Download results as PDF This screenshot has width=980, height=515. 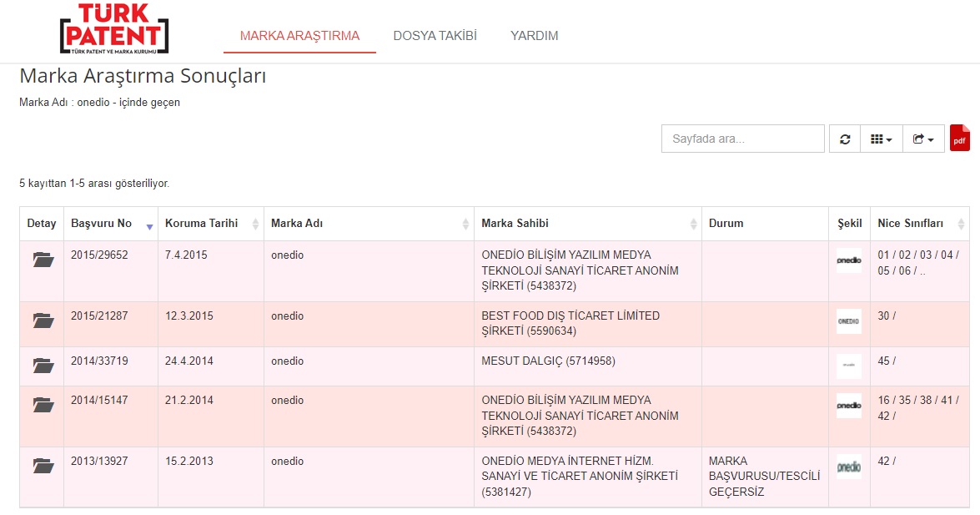[959, 139]
